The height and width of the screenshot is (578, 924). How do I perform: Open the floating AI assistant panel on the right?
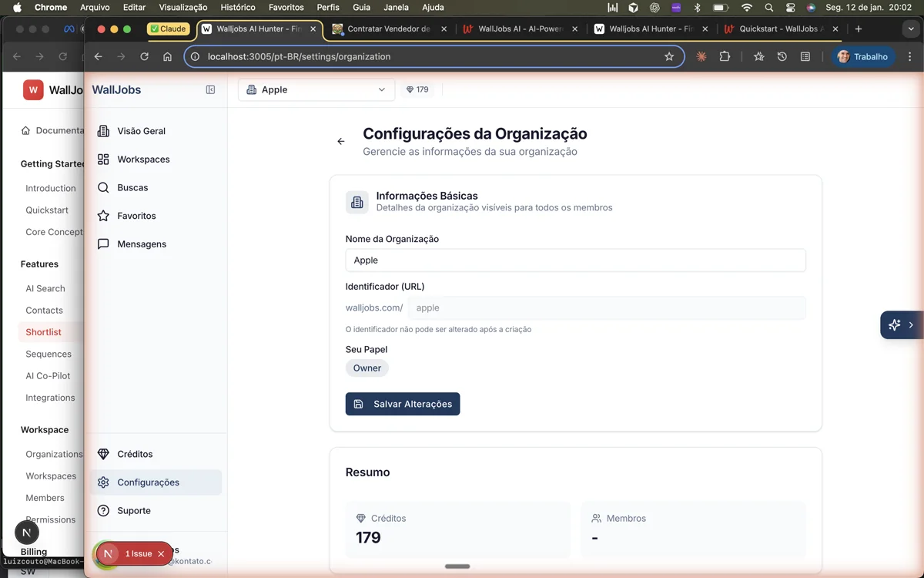[901, 324]
